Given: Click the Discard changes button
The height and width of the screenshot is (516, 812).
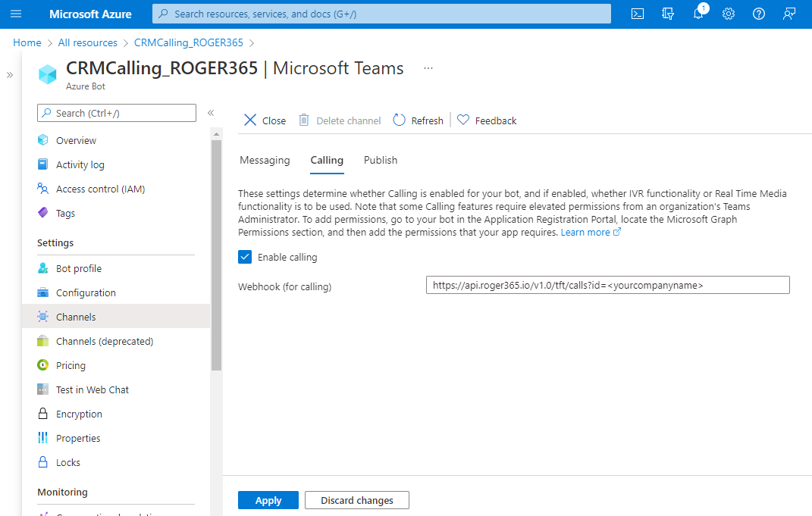Looking at the screenshot, I should point(356,500).
